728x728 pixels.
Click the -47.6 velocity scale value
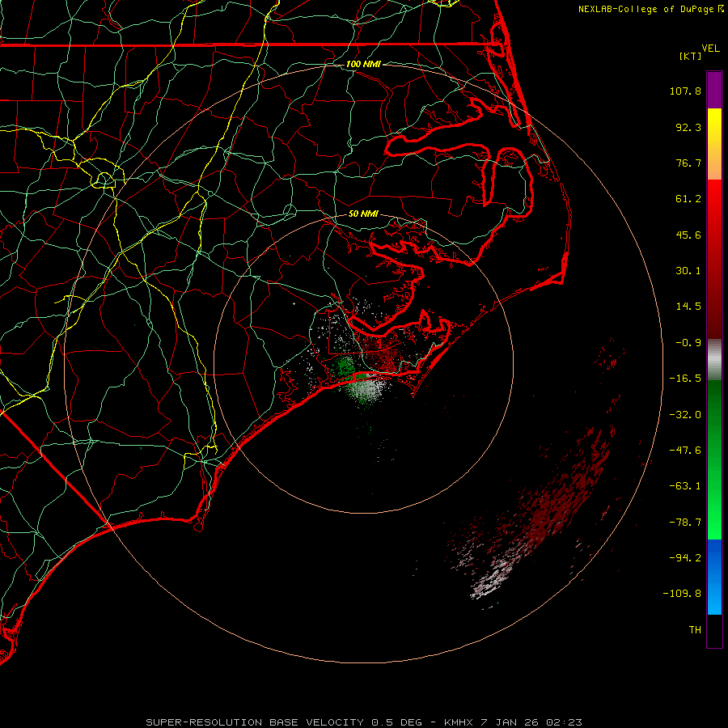(x=685, y=451)
